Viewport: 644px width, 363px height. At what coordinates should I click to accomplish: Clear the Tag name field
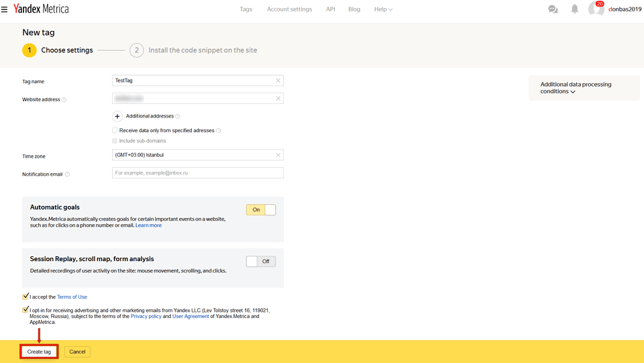click(x=278, y=81)
